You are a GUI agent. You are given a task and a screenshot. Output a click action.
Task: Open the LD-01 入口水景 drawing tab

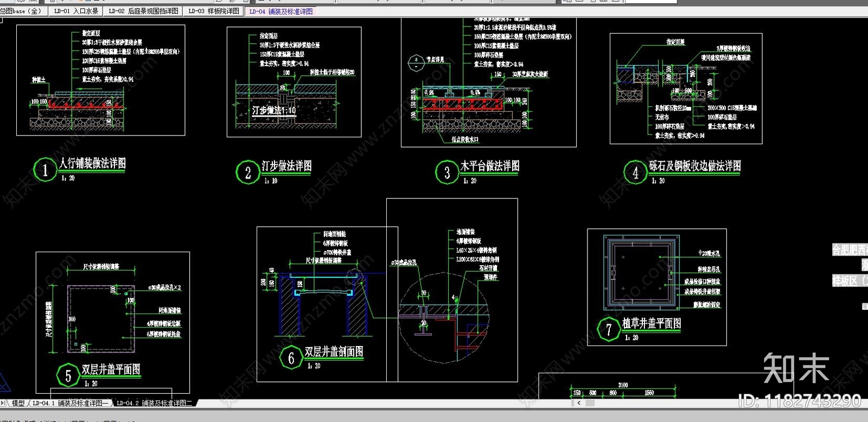click(x=76, y=11)
